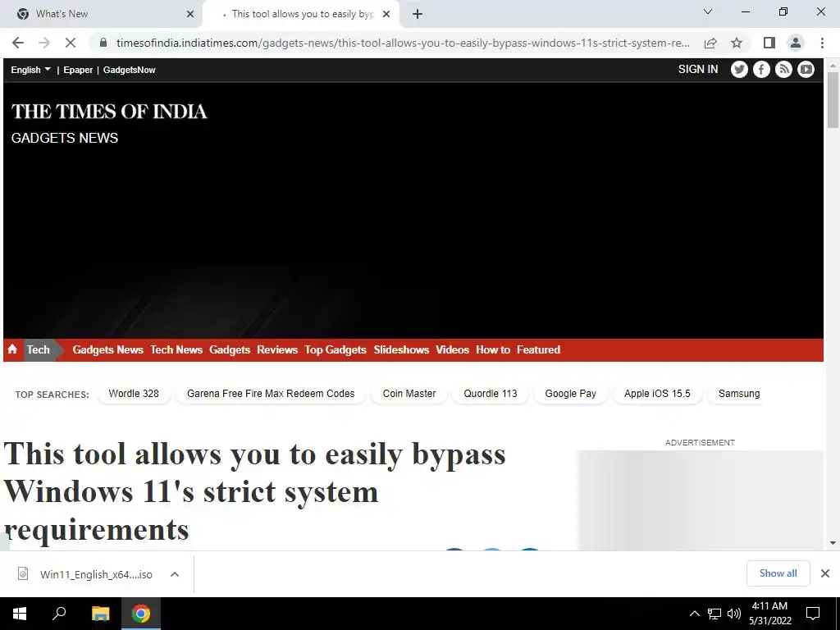The width and height of the screenshot is (840, 630).
Task: Close the What's New tab
Action: pos(190,14)
